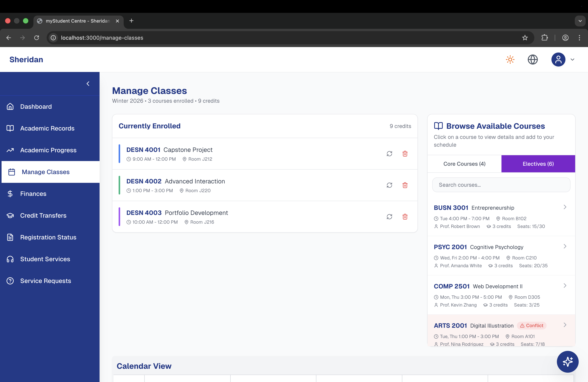Image resolution: width=588 pixels, height=382 pixels.
Task: Select the Electives tab
Action: coord(538,164)
